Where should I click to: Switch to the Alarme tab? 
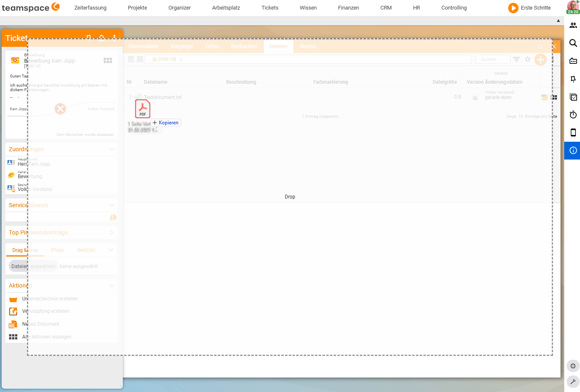pos(308,46)
